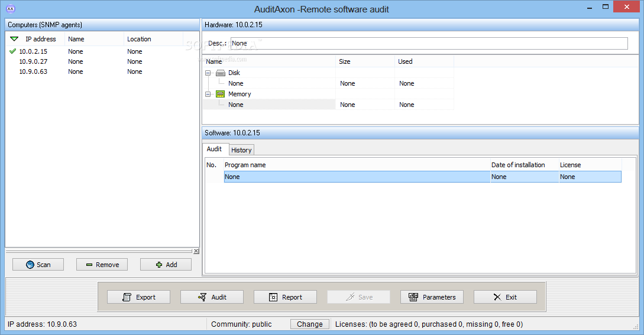Viewport: 644px width, 335px height.
Task: Click the Location value None for 10.9.0.27
Action: click(135, 61)
